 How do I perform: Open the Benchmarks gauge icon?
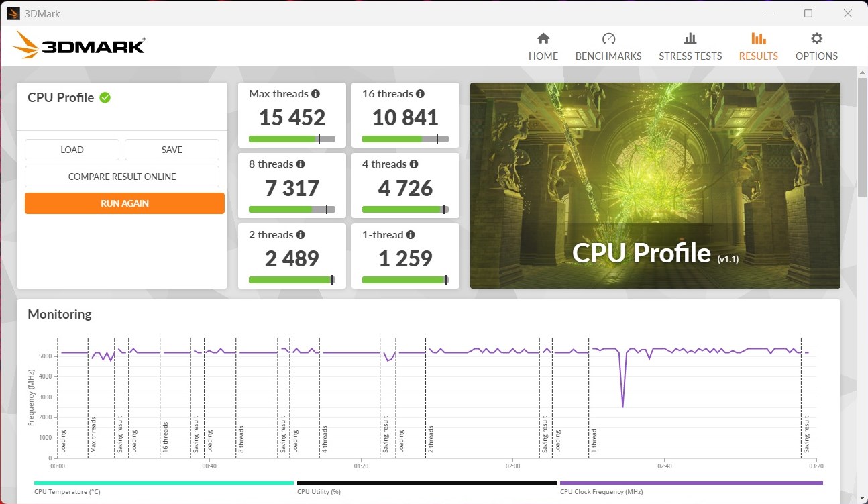pyautogui.click(x=608, y=38)
